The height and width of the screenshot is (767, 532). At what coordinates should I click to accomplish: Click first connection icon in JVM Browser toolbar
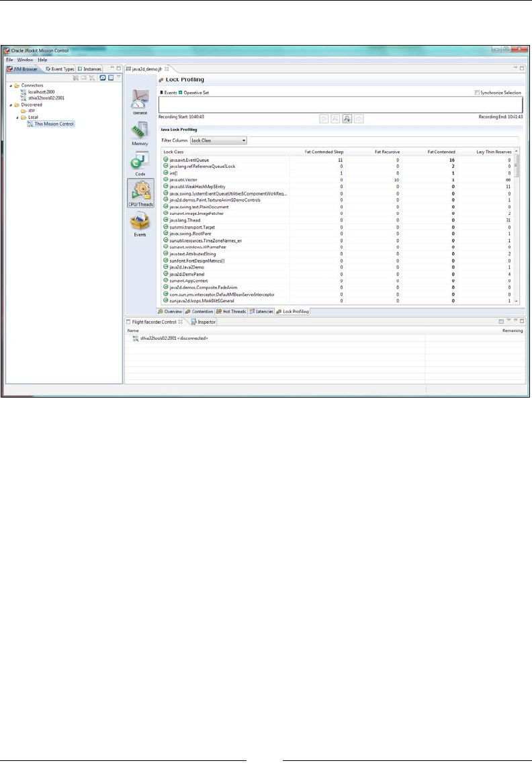(x=75, y=77)
